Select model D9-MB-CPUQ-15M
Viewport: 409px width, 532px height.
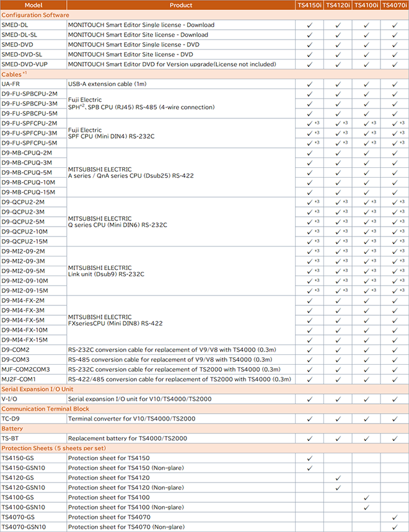click(x=28, y=192)
